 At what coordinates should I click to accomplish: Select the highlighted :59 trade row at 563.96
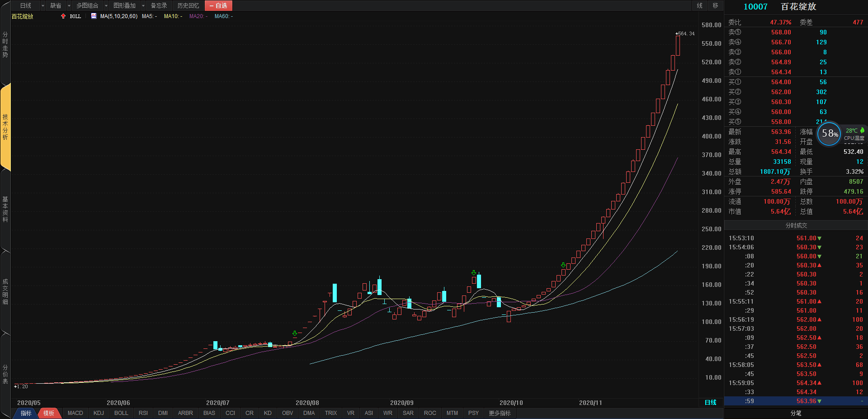796,401
